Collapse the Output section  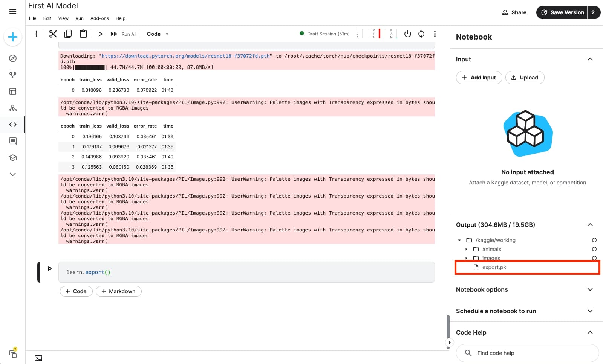(x=590, y=224)
